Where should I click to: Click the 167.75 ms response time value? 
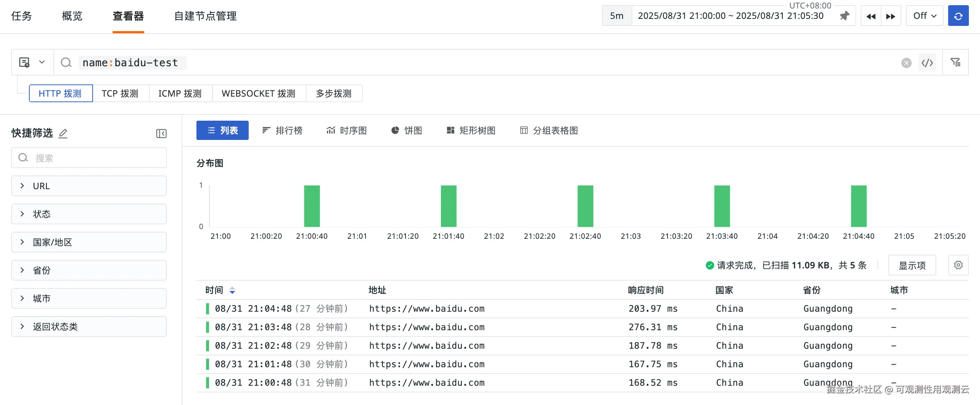point(653,364)
